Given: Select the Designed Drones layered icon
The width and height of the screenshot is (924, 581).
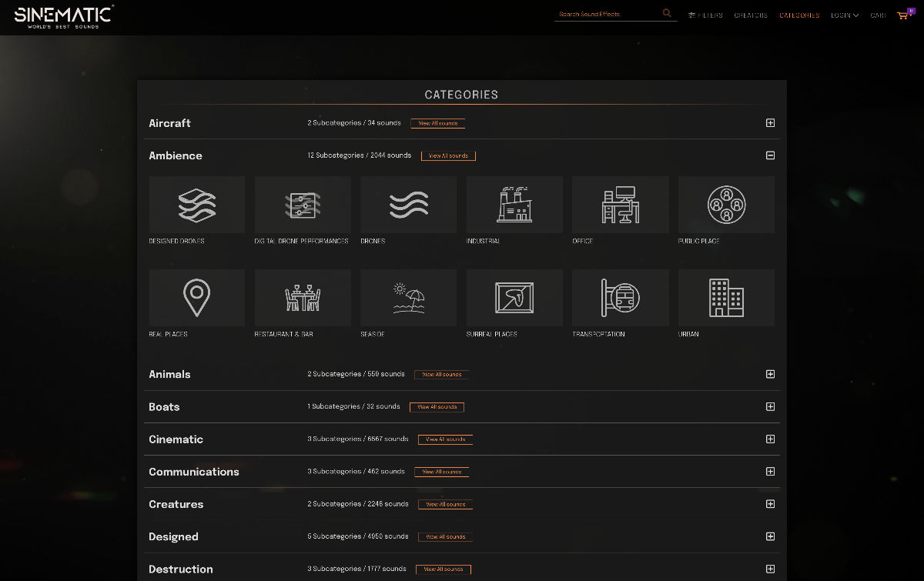Looking at the screenshot, I should 196,204.
